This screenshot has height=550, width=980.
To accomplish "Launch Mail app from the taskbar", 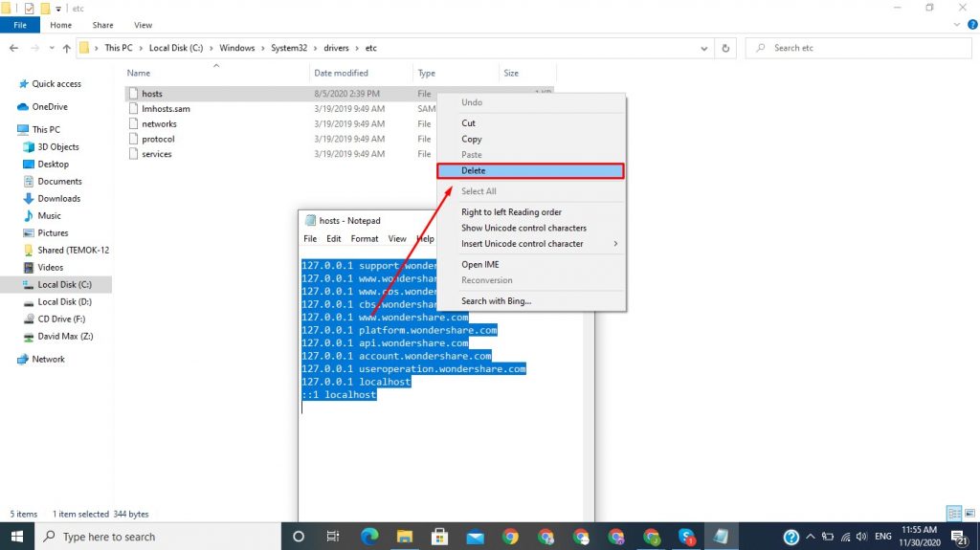I will [475, 537].
